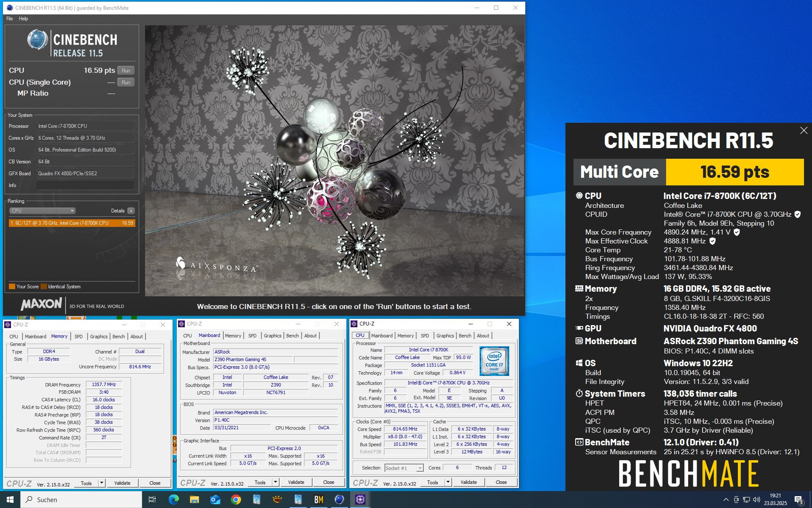Open the network status tray icon
The height and width of the screenshot is (508, 812).
pyautogui.click(x=746, y=500)
